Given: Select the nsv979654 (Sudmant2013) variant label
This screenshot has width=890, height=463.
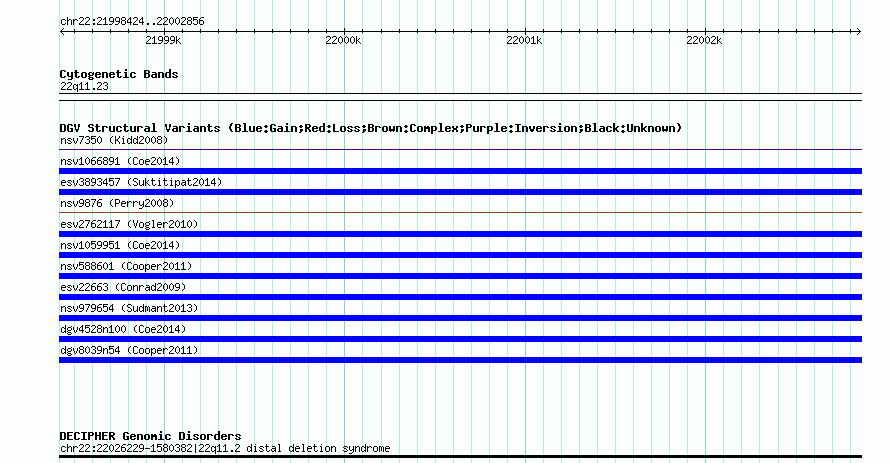Looking at the screenshot, I should 129,308.
